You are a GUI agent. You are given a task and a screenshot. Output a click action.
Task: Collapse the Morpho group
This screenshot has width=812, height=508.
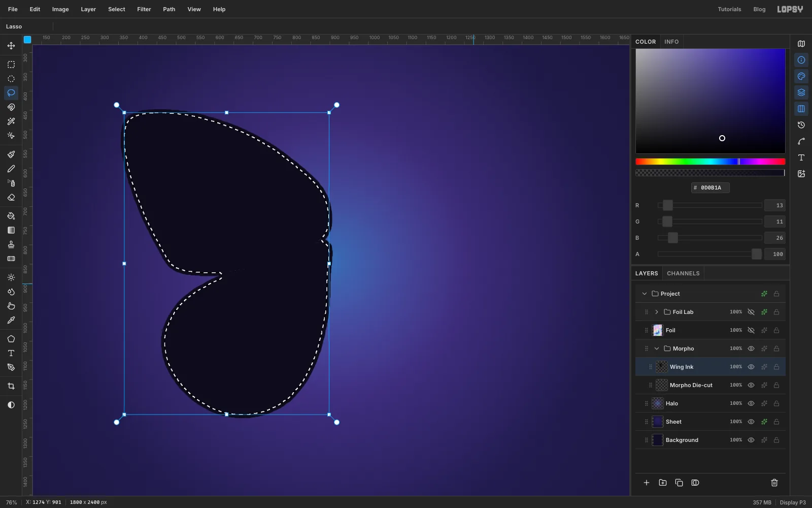pyautogui.click(x=657, y=348)
